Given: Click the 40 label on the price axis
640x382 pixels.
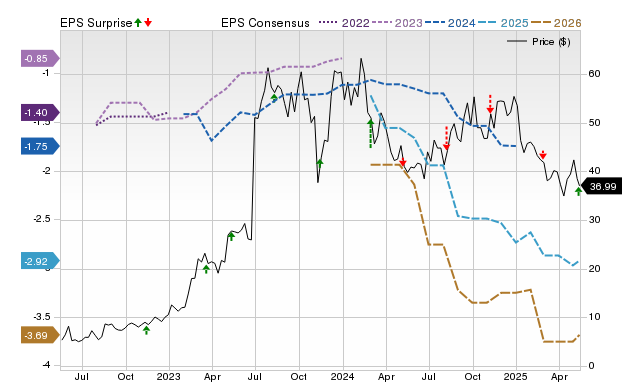Looking at the screenshot, I should click(594, 171).
